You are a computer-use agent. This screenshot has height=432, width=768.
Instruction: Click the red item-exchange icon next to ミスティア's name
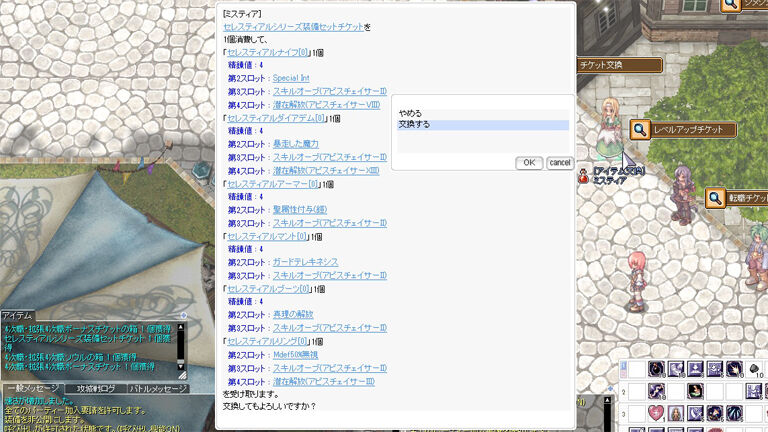click(583, 175)
